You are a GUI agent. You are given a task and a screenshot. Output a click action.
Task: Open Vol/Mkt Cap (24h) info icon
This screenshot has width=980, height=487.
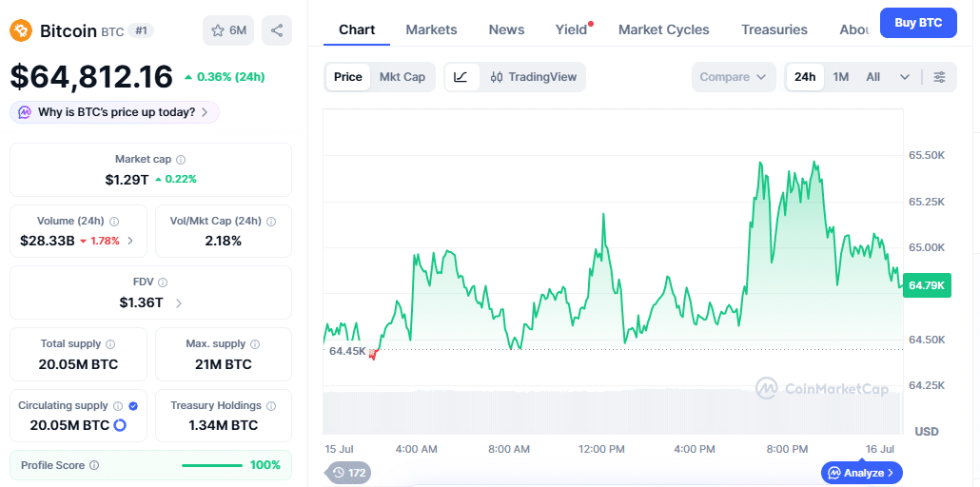[x=271, y=222]
